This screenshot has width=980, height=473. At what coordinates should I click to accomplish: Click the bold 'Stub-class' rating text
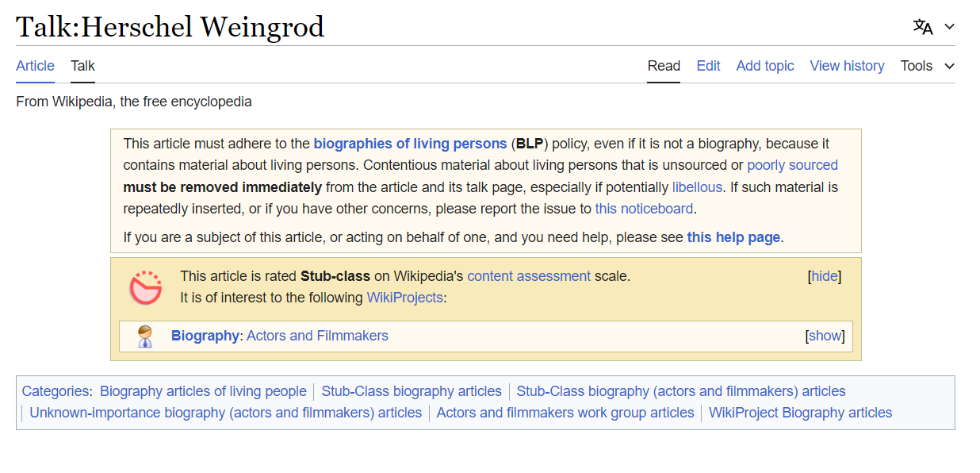335,276
